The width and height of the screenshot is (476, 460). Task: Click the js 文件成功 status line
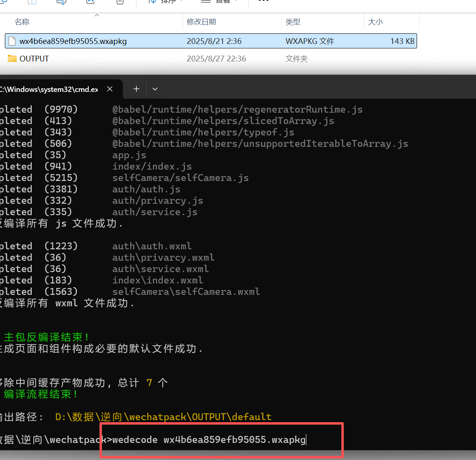(61, 224)
